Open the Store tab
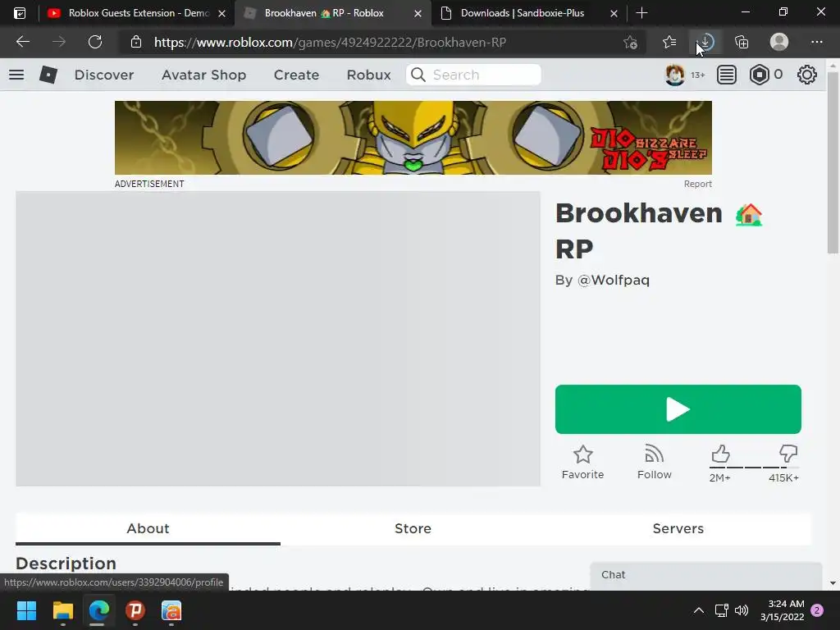Screen dimensions: 840x630 pyautogui.click(x=413, y=528)
